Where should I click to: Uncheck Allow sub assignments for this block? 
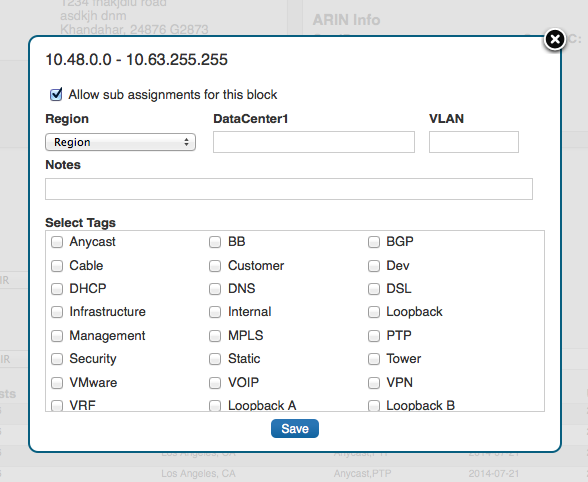tap(56, 94)
